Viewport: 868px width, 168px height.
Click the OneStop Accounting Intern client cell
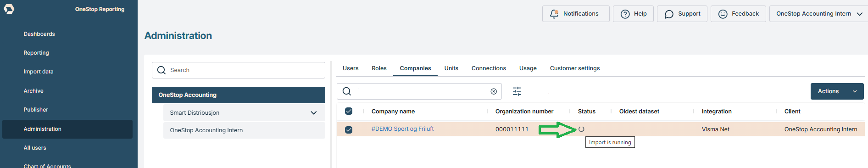821,129
